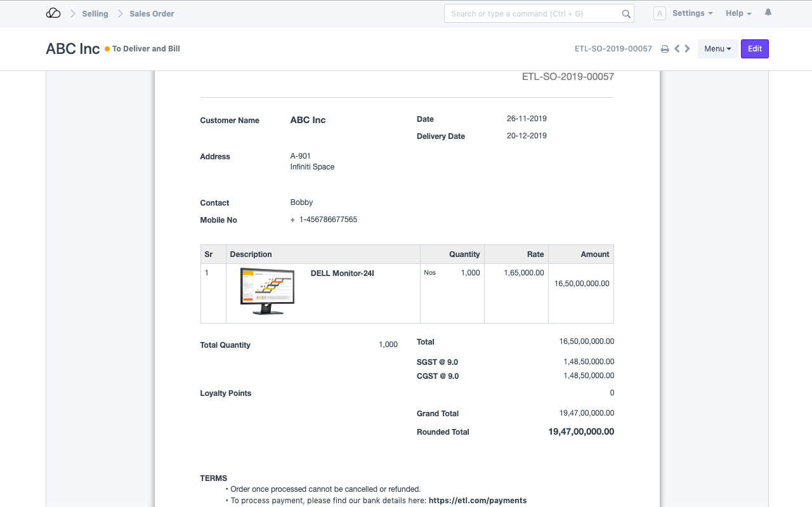Open the Settings dropdown

tap(692, 13)
